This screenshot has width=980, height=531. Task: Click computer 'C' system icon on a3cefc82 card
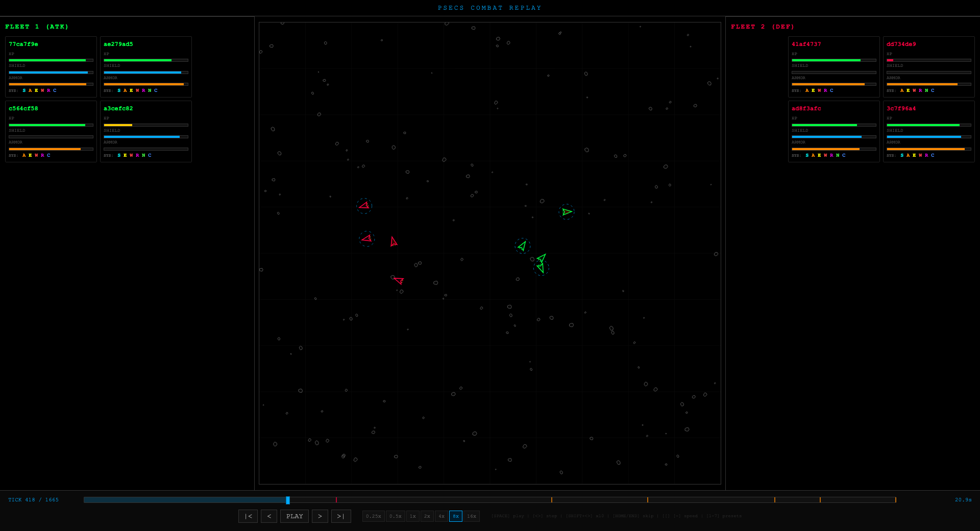point(149,155)
